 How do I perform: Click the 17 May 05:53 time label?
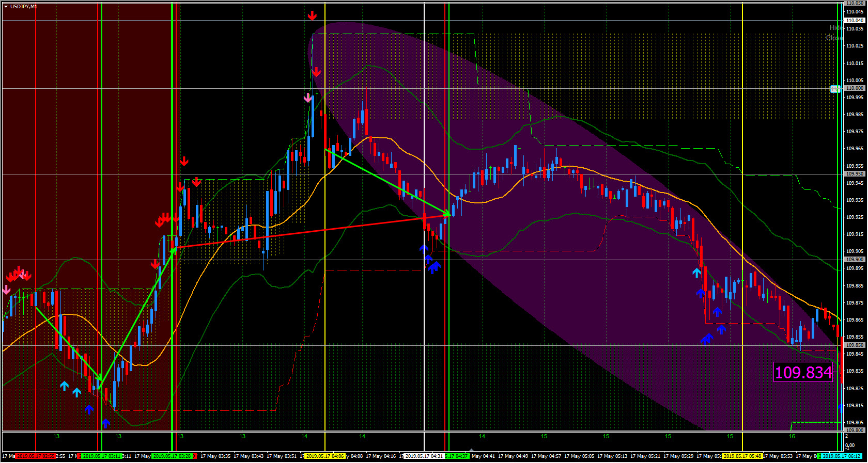(778, 456)
